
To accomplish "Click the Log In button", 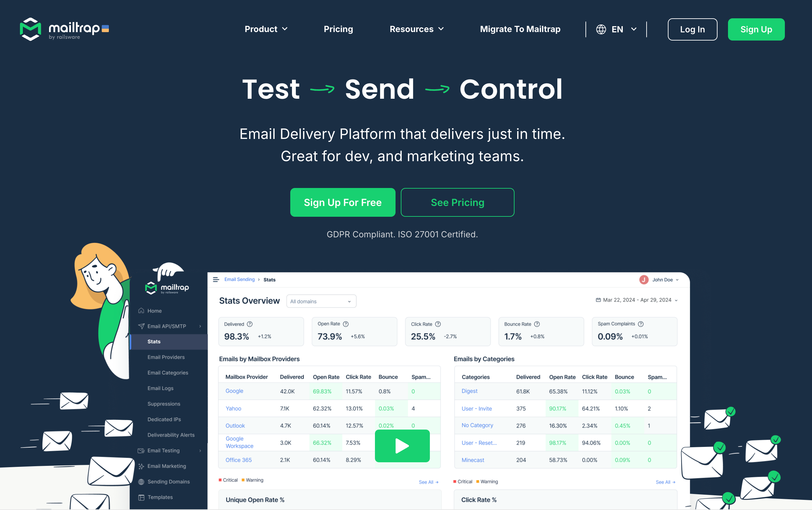I will click(692, 29).
